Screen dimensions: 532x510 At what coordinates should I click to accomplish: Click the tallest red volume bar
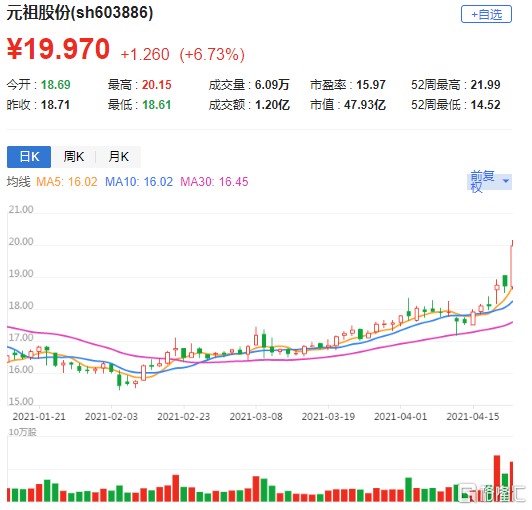tap(497, 478)
